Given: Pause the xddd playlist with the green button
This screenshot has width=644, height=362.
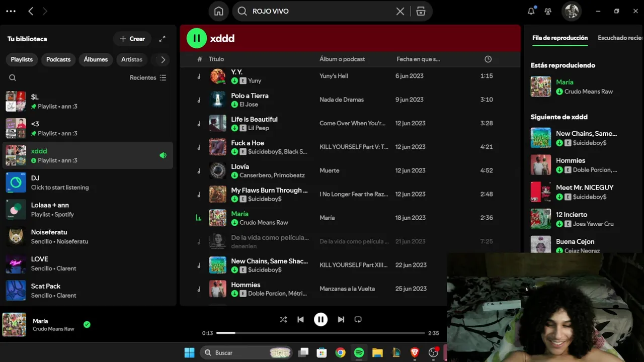Looking at the screenshot, I should click(x=197, y=38).
